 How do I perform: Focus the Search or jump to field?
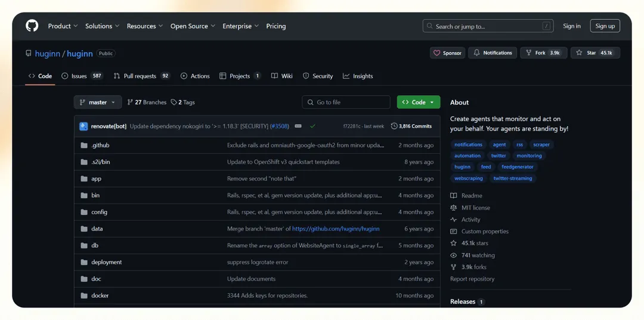coord(488,26)
